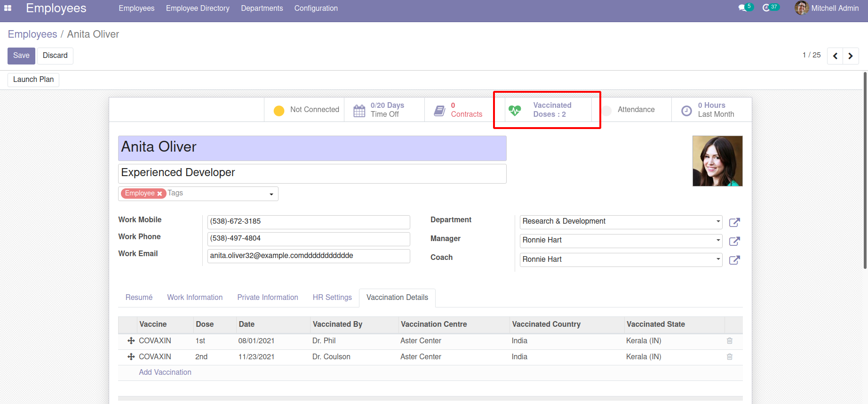Select the Vaccination Details tab
Screen dimensions: 868x404
(x=397, y=298)
